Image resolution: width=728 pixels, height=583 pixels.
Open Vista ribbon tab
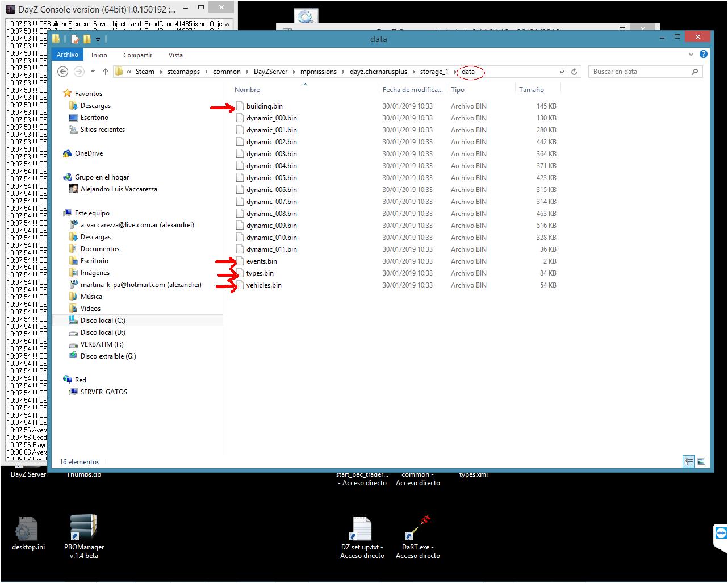click(x=175, y=55)
